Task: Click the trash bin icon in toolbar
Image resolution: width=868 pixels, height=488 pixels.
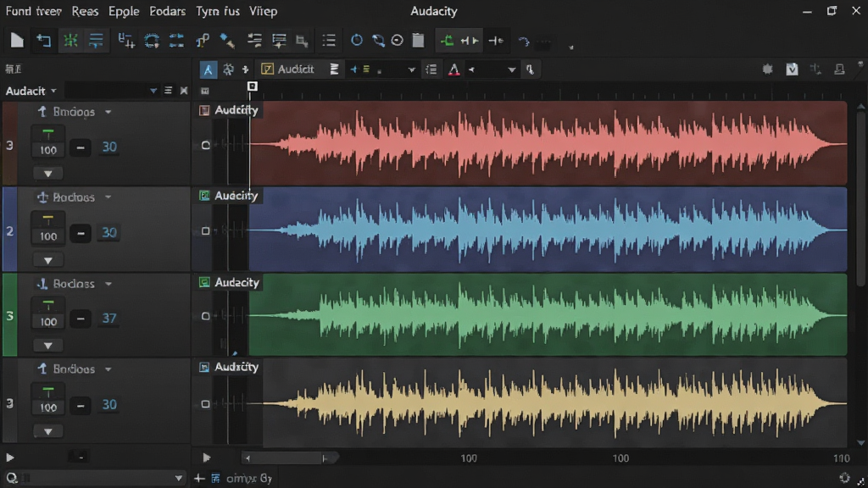Action: click(419, 40)
